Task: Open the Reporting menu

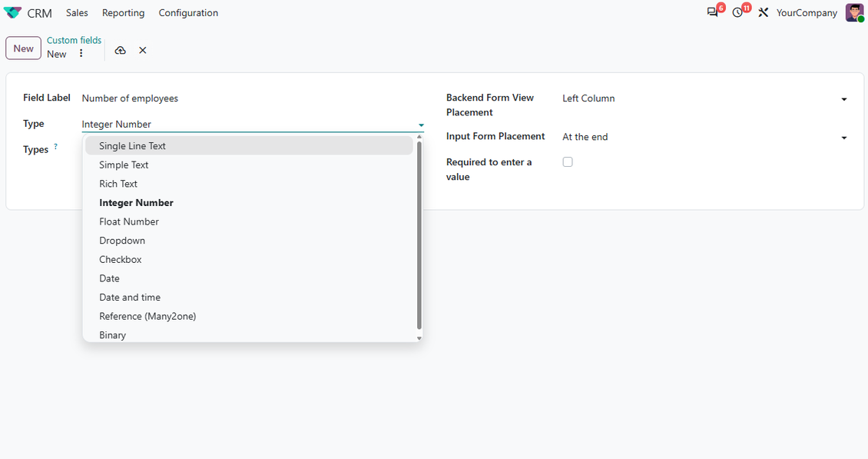Action: tap(123, 13)
